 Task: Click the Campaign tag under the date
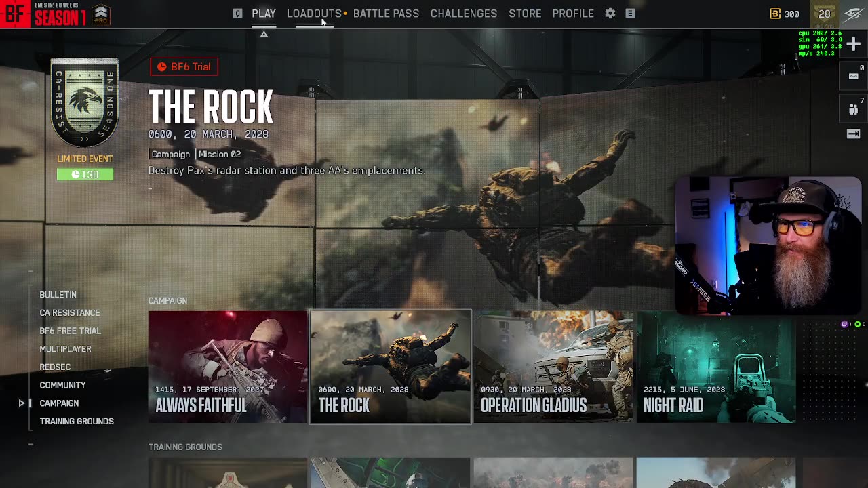170,155
